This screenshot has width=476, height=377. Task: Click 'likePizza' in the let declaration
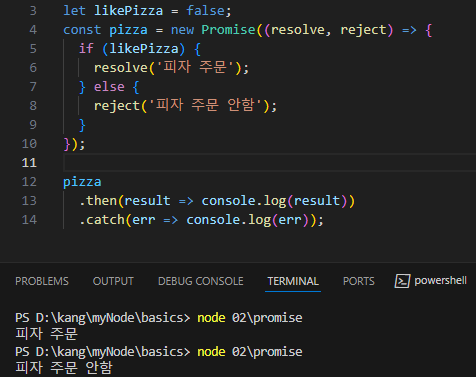tap(128, 11)
